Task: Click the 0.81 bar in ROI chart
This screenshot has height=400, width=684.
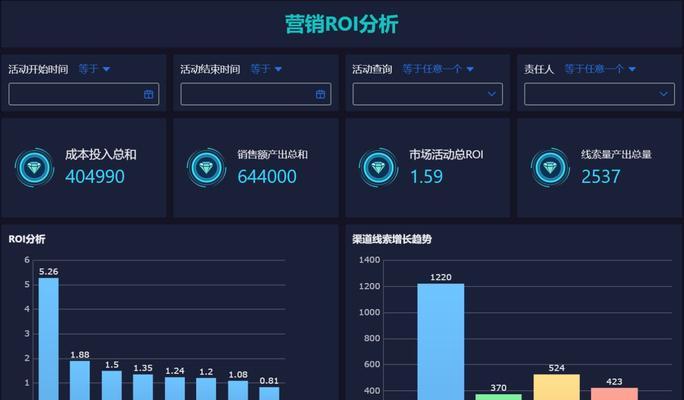Action: click(x=269, y=393)
